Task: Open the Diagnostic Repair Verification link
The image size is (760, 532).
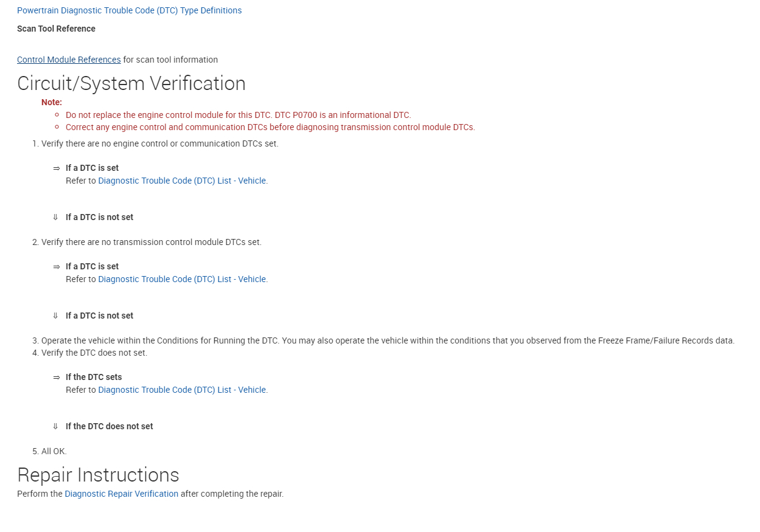Action: tap(121, 494)
